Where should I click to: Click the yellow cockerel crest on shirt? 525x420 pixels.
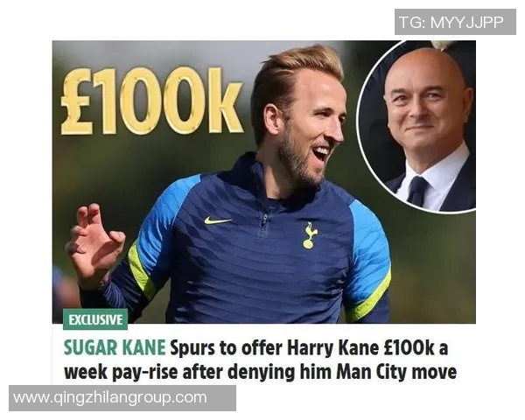(x=310, y=235)
